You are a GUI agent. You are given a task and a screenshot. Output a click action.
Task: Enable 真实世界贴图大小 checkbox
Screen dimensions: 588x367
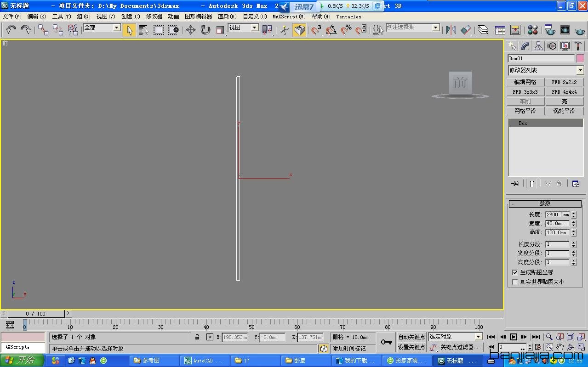pyautogui.click(x=515, y=282)
